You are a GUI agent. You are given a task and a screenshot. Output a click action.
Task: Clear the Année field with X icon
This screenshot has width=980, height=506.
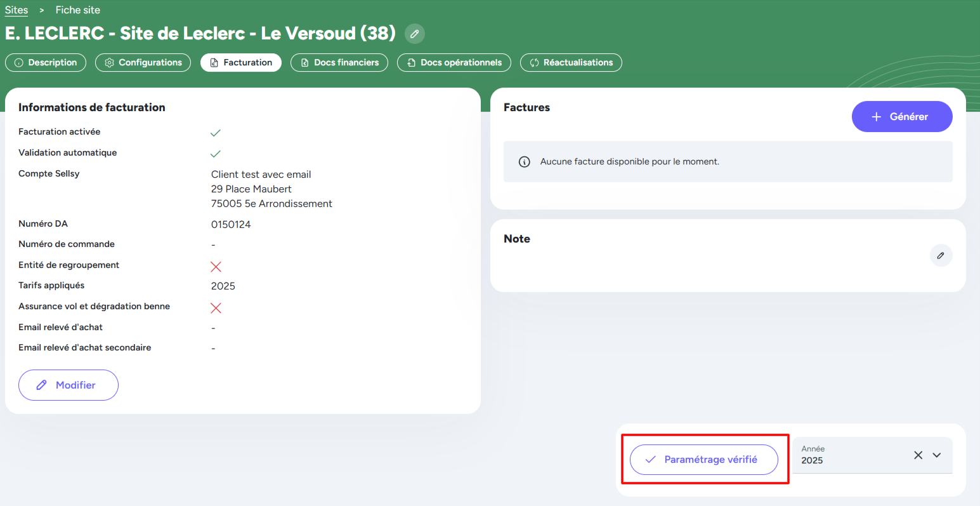(918, 455)
